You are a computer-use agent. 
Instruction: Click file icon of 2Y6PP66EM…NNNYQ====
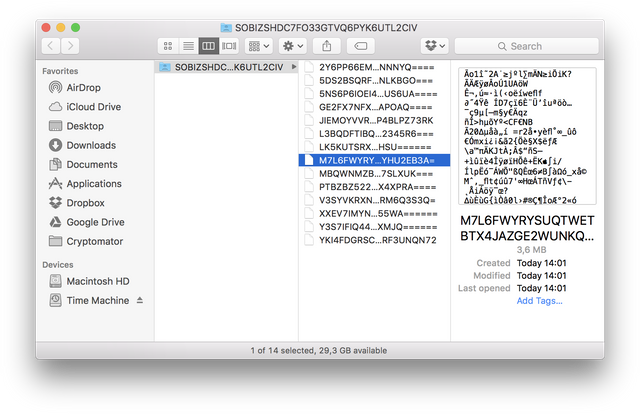(x=309, y=67)
